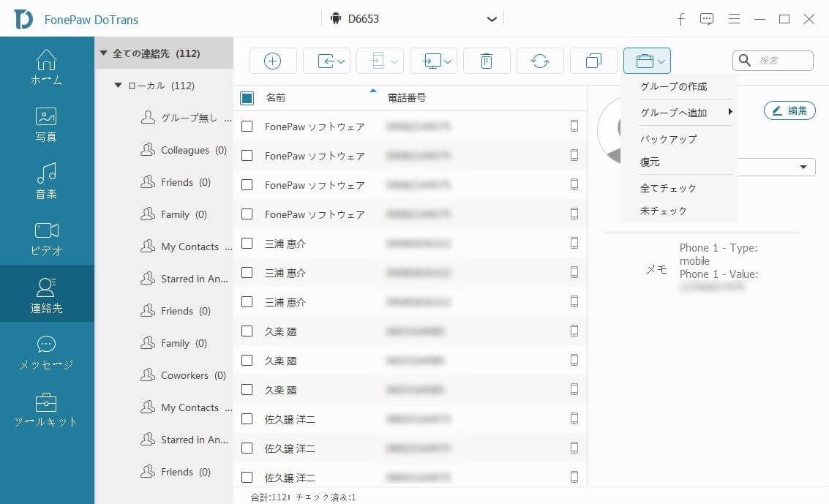Image resolution: width=829 pixels, height=504 pixels.
Task: Click the Facebook icon in title bar
Action: 681,20
